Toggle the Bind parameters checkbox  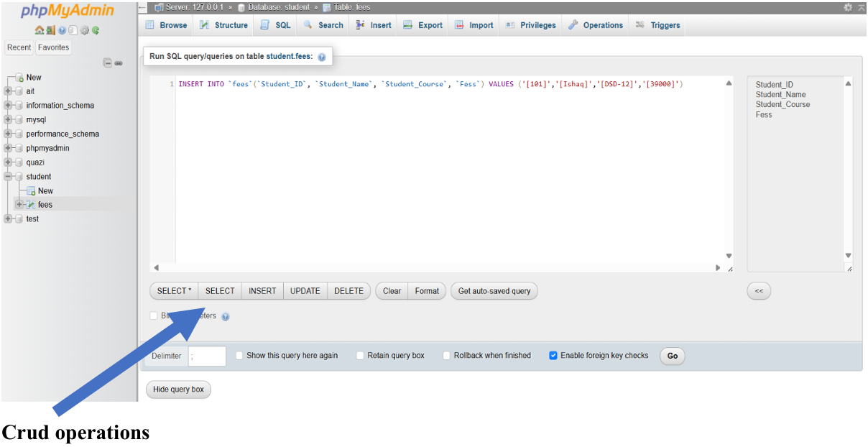pos(153,315)
